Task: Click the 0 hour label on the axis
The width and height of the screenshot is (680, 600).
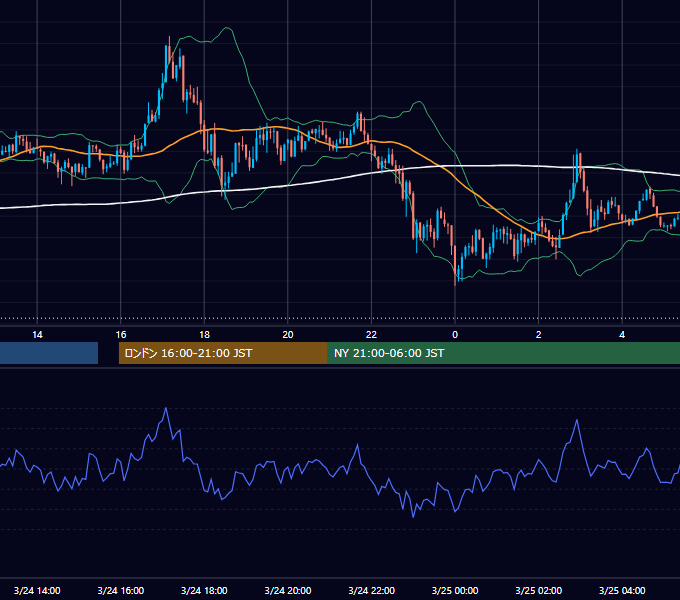Action: [x=455, y=335]
